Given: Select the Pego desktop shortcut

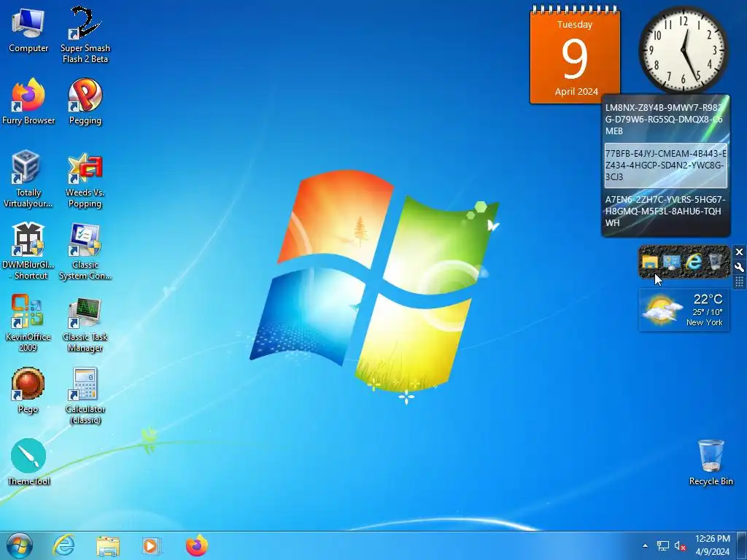Looking at the screenshot, I should [x=28, y=391].
